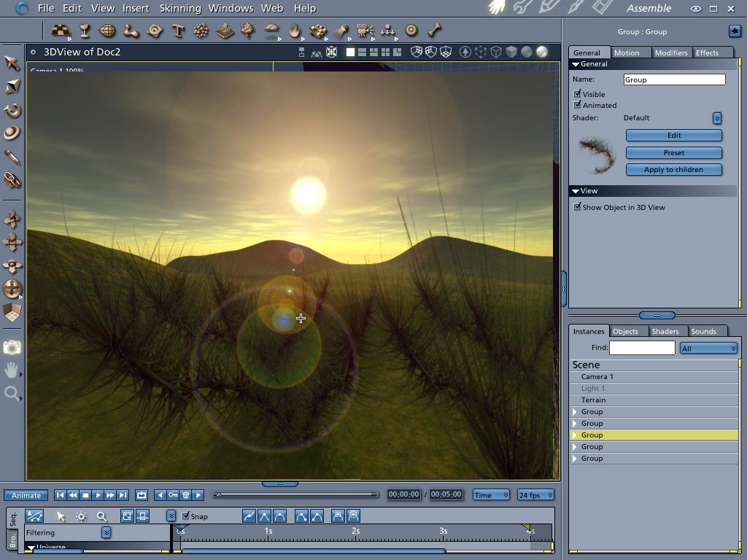This screenshot has height=560, width=747.
Task: Click the Apply to children button
Action: (673, 170)
